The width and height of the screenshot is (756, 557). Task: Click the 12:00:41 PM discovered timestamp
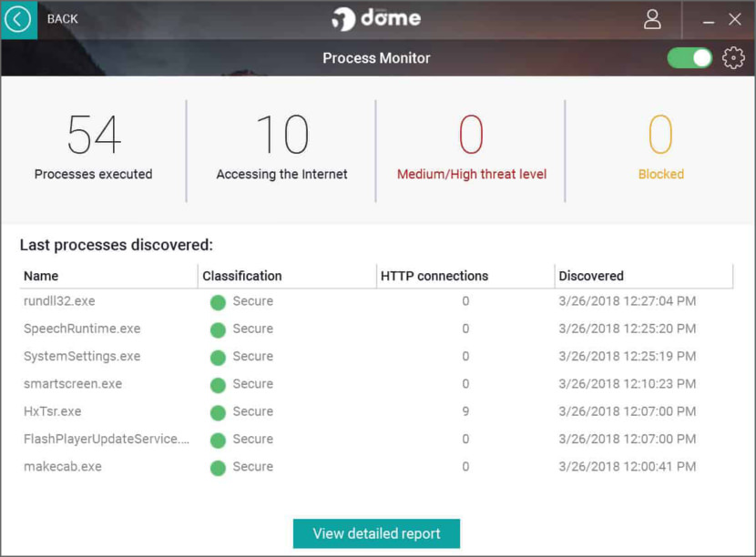[628, 466]
